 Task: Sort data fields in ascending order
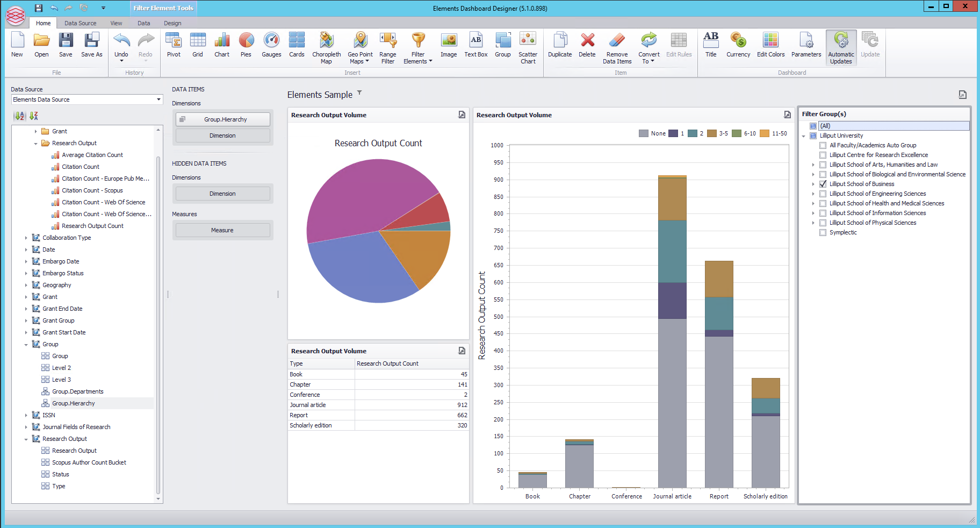20,116
